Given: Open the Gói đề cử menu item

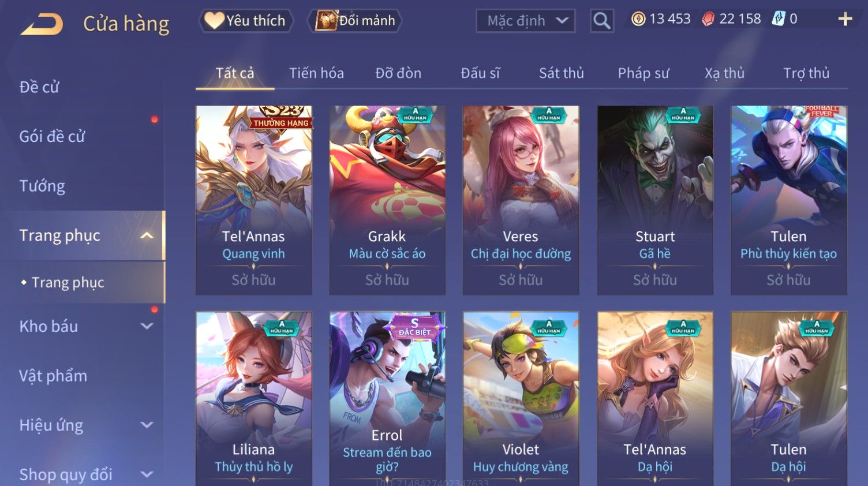Looking at the screenshot, I should click(52, 136).
